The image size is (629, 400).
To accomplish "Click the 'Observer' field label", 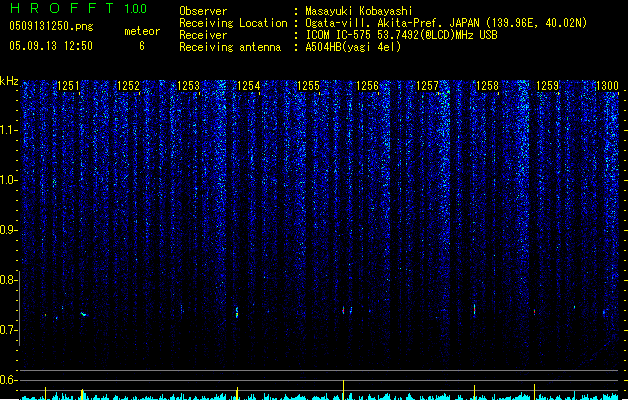I will tap(203, 11).
